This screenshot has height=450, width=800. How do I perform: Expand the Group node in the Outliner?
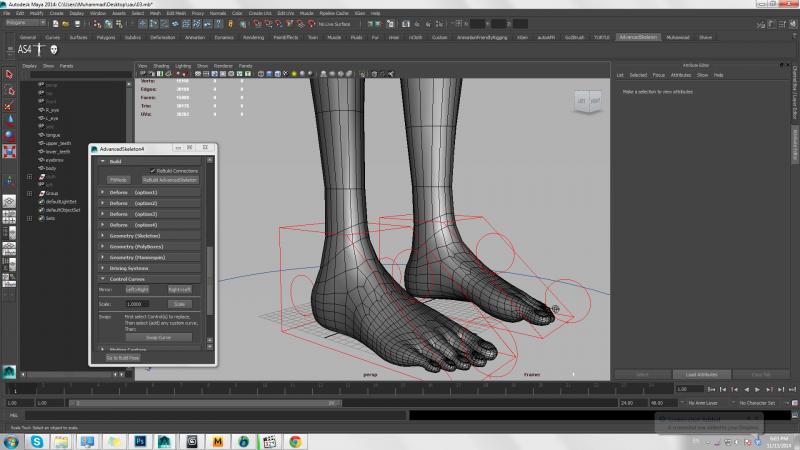(x=30, y=193)
